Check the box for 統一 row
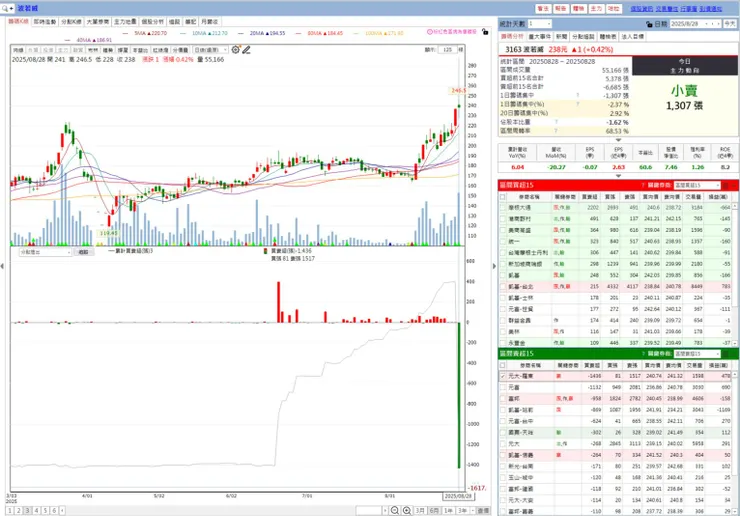Screen dimensions: 740x516 pos(503,241)
